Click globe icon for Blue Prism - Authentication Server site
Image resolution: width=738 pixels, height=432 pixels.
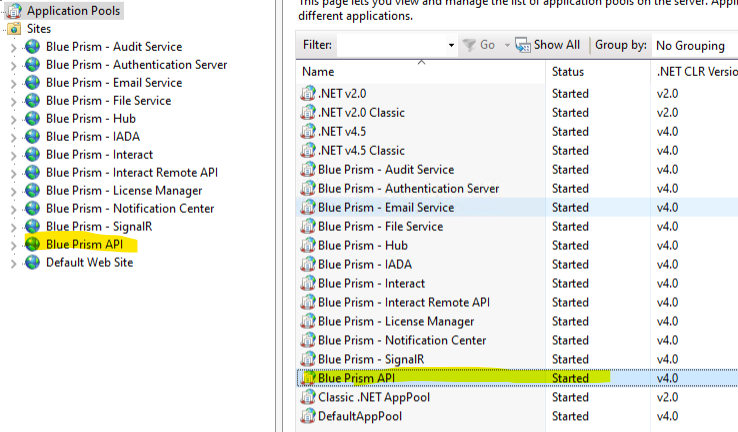[32, 64]
